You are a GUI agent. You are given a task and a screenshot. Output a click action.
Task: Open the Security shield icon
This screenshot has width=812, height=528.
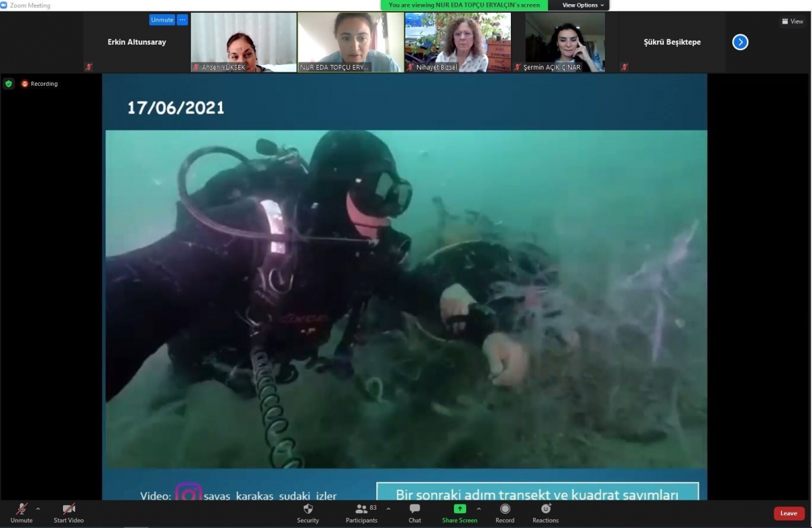point(308,510)
